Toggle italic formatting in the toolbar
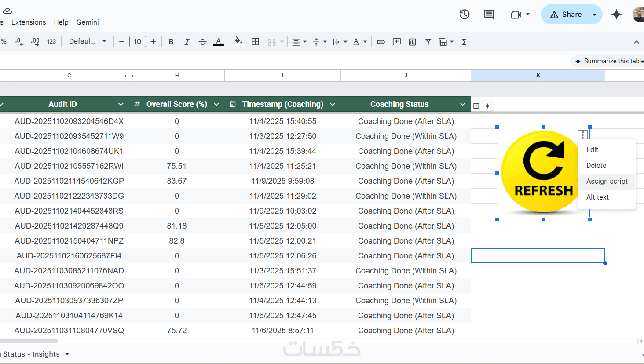 coord(187,42)
